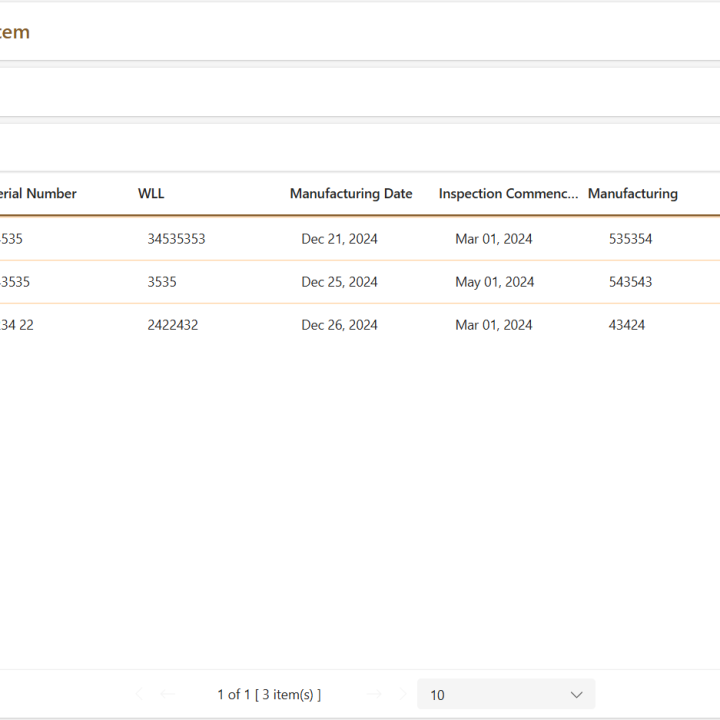This screenshot has height=720, width=720.
Task: Go to first page arrow icon
Action: [x=140, y=694]
